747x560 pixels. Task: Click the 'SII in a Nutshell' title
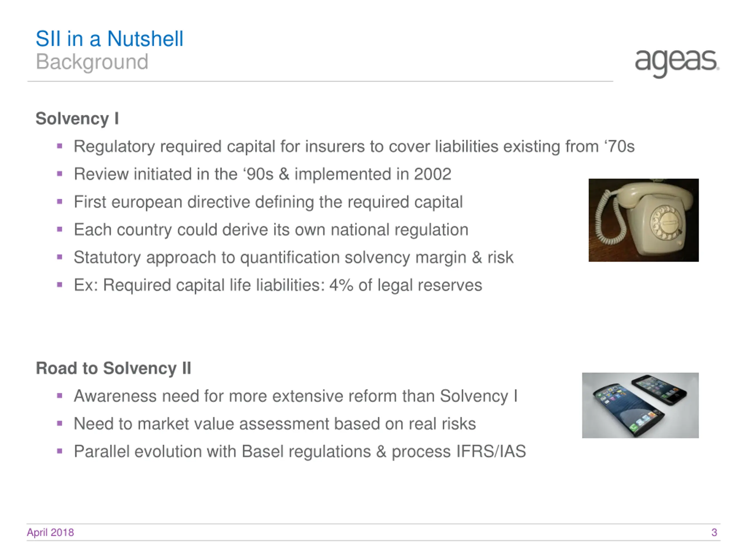click(109, 38)
